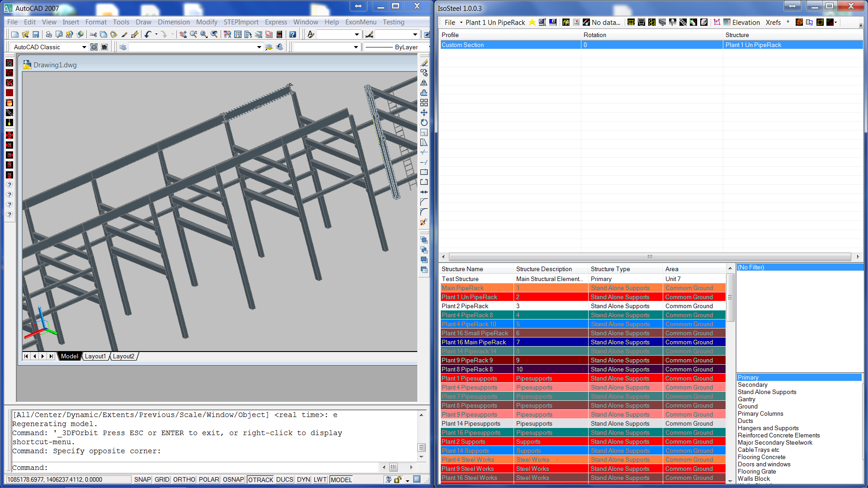Image resolution: width=868 pixels, height=488 pixels.
Task: Switch to the Layout1 tab
Action: click(95, 356)
